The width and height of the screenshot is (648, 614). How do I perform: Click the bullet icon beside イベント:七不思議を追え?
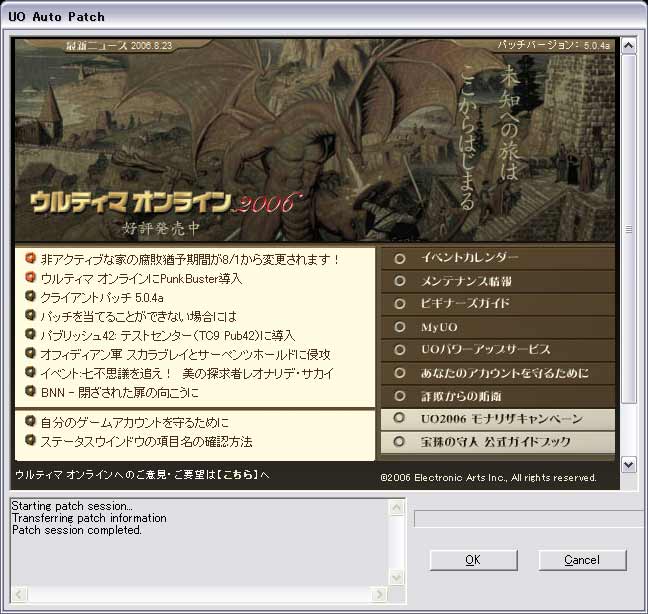[x=30, y=372]
